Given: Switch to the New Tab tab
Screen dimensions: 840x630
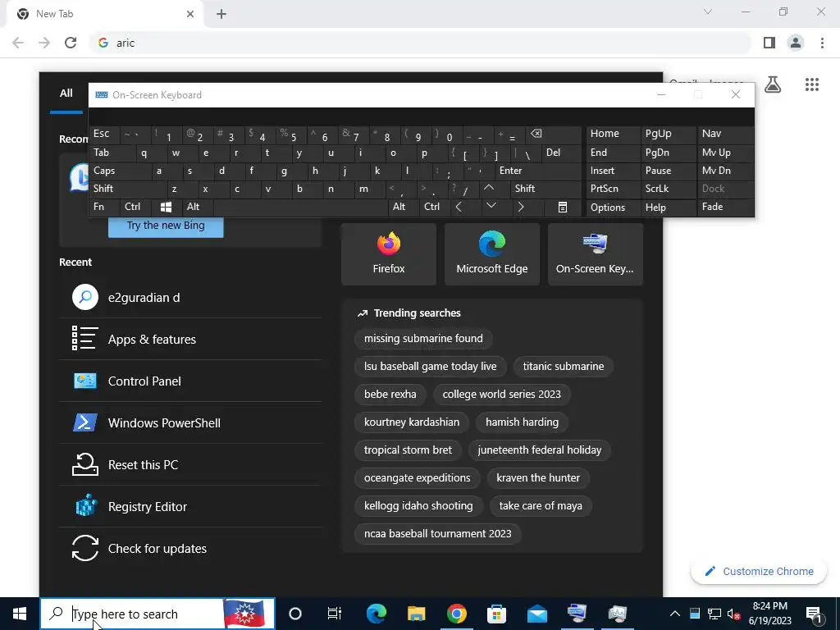Looking at the screenshot, I should [104, 14].
